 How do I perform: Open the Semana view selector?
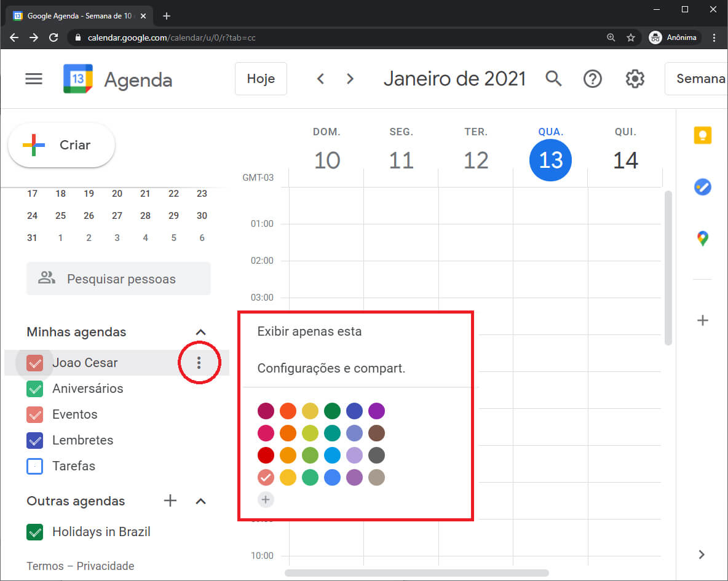(x=707, y=79)
